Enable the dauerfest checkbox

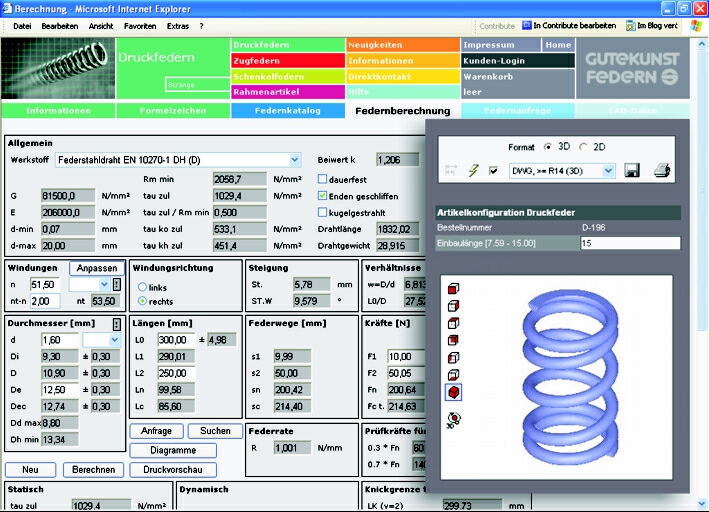322,179
